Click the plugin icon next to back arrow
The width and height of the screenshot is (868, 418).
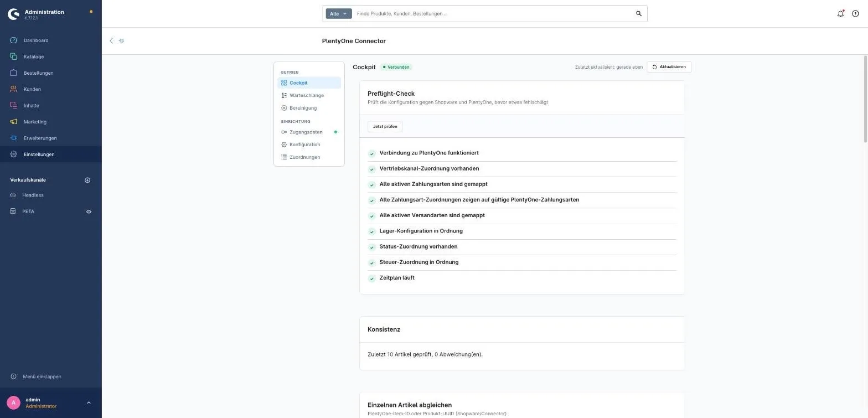[122, 41]
